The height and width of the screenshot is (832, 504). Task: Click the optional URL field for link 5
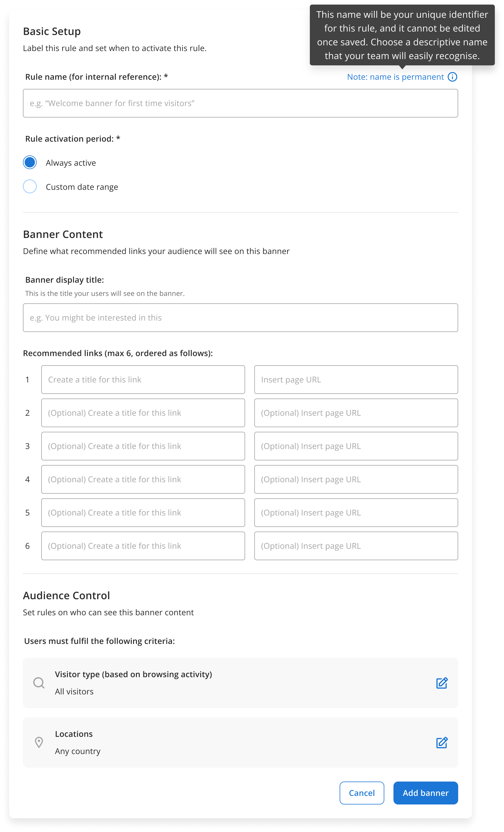[356, 513]
